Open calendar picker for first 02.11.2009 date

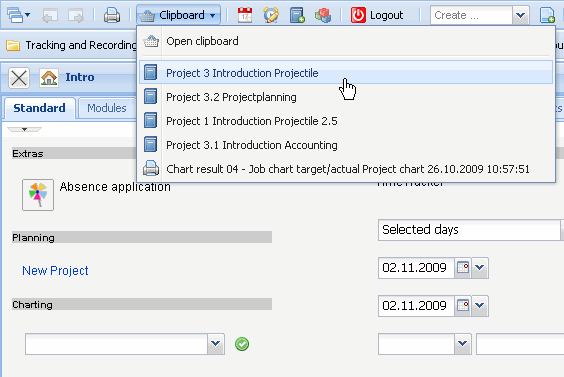[x=463, y=268]
